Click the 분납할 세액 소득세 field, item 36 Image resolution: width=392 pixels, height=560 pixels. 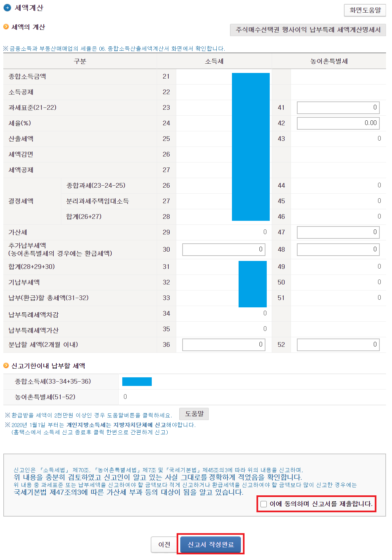click(x=224, y=344)
